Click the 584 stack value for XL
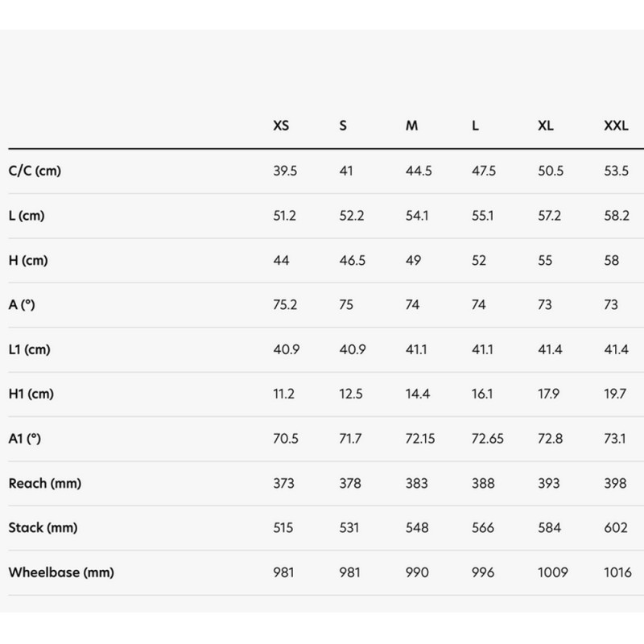This screenshot has width=644, height=644. (x=549, y=528)
